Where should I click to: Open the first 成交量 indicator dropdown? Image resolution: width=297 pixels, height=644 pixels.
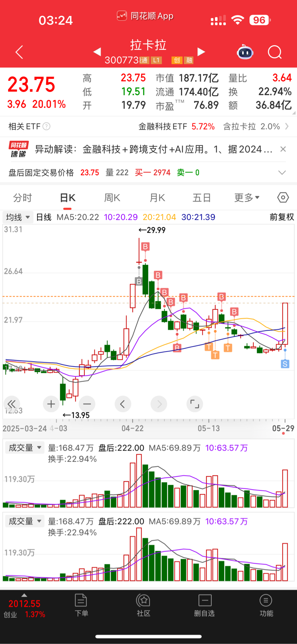coord(24,448)
